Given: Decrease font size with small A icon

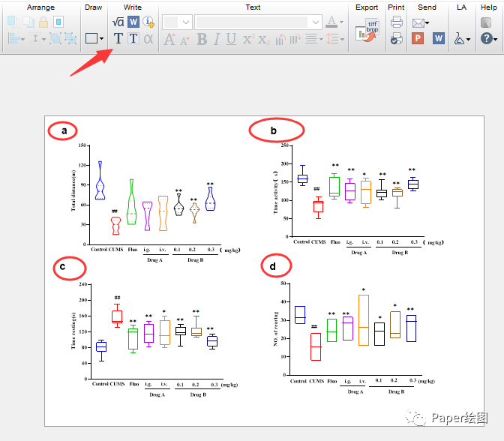Looking at the screenshot, I should pos(184,40).
